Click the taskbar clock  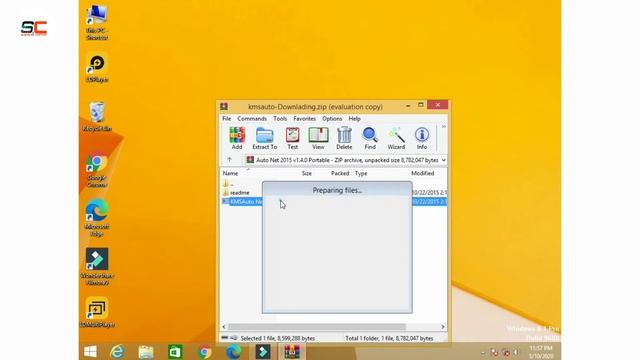(x=541, y=352)
